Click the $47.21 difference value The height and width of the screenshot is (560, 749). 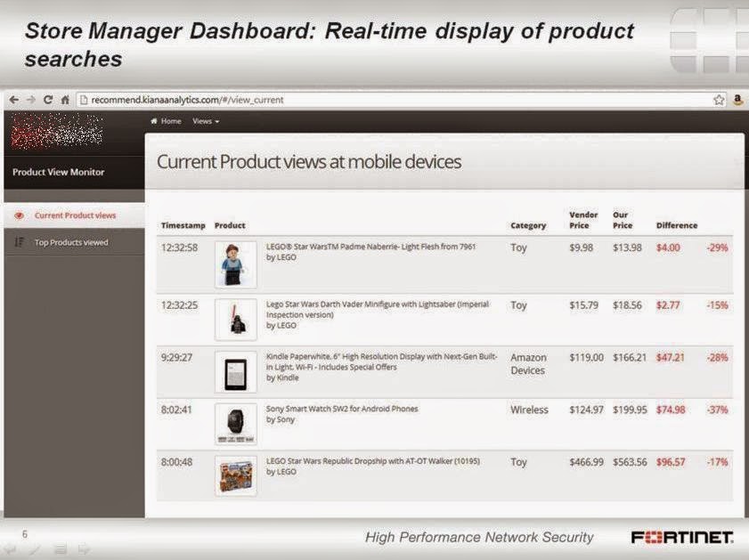pos(671,358)
